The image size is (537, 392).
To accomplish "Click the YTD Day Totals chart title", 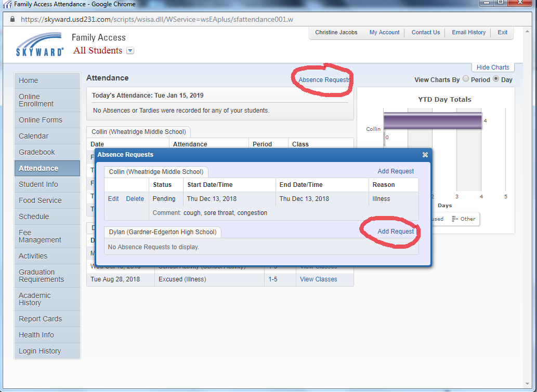I will 444,99.
